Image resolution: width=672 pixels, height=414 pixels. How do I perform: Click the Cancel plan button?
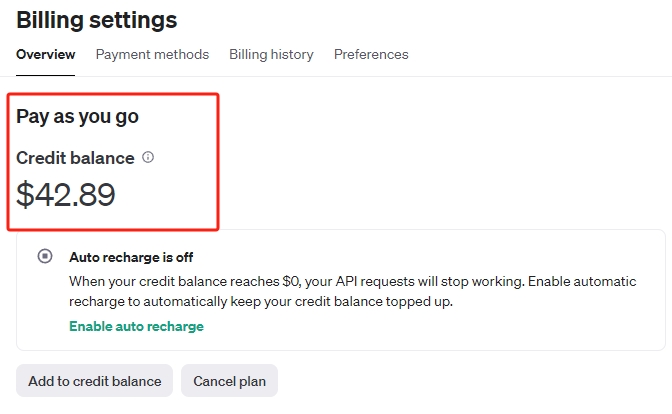click(229, 381)
